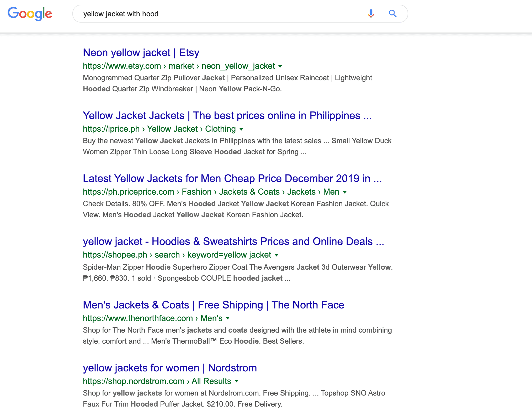Click the Google logo
The height and width of the screenshot is (416, 532).
30,14
